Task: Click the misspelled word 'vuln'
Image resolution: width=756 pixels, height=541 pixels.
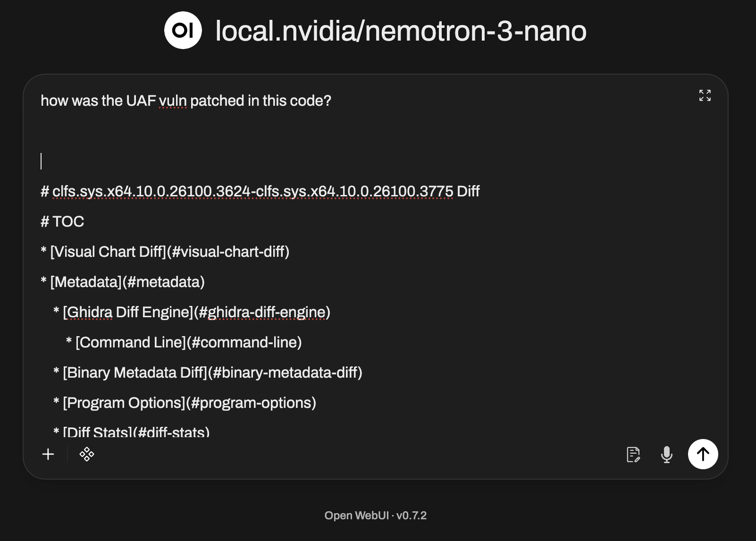Action: point(173,101)
